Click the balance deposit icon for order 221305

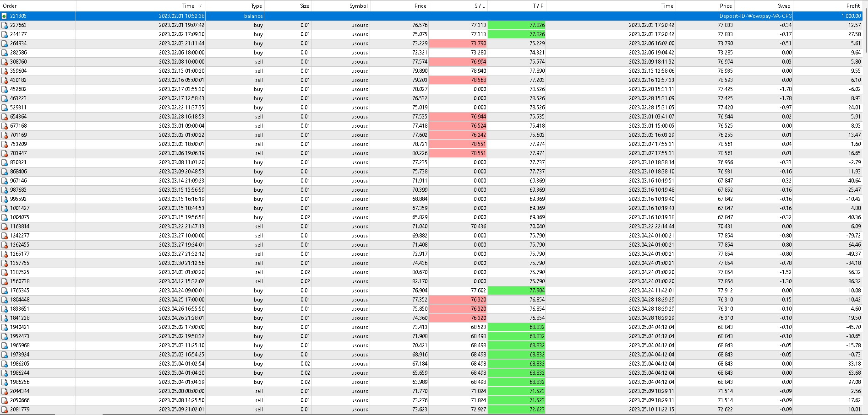click(5, 16)
